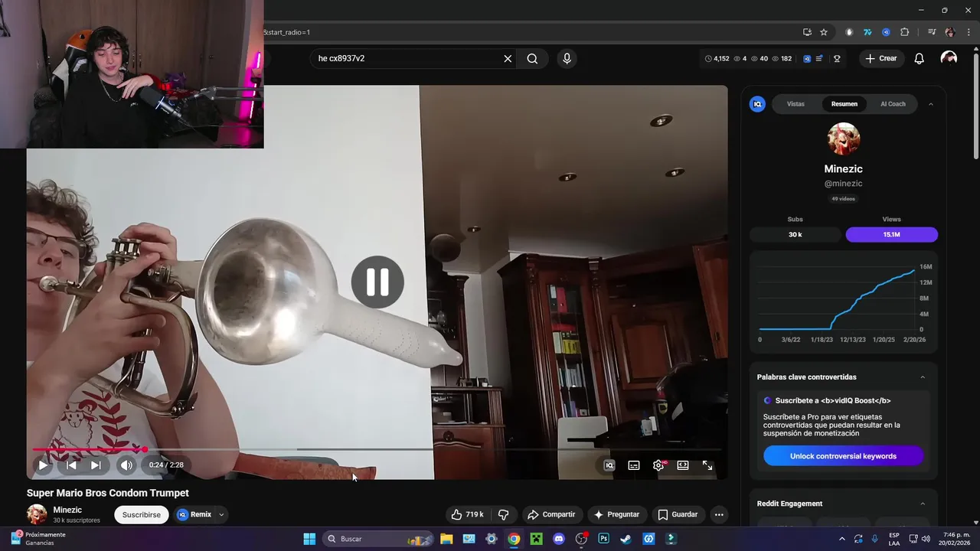Click the large pause overlay on video
Screen dimensions: 980x551
coord(377,282)
